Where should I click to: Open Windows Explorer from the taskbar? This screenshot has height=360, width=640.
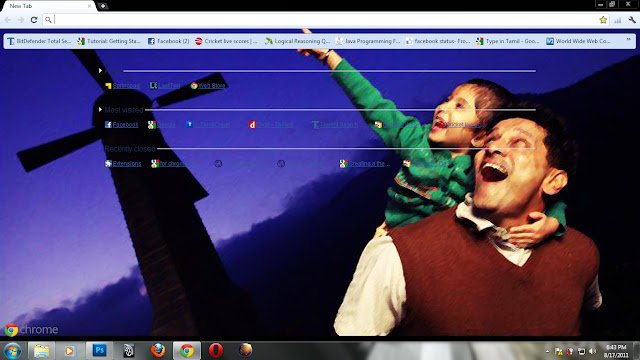point(41,351)
